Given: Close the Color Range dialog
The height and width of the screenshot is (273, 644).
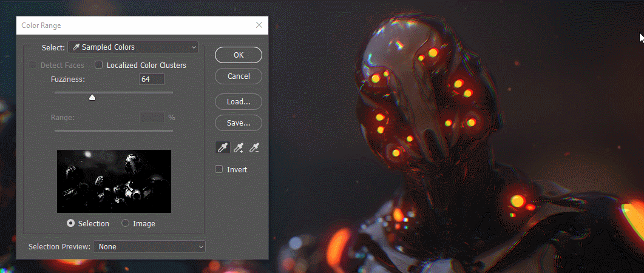Looking at the screenshot, I should 259,25.
